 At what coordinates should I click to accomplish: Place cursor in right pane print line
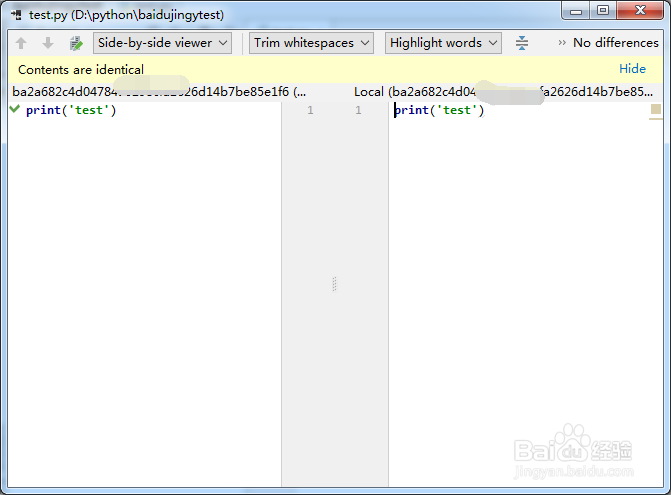pyautogui.click(x=439, y=110)
